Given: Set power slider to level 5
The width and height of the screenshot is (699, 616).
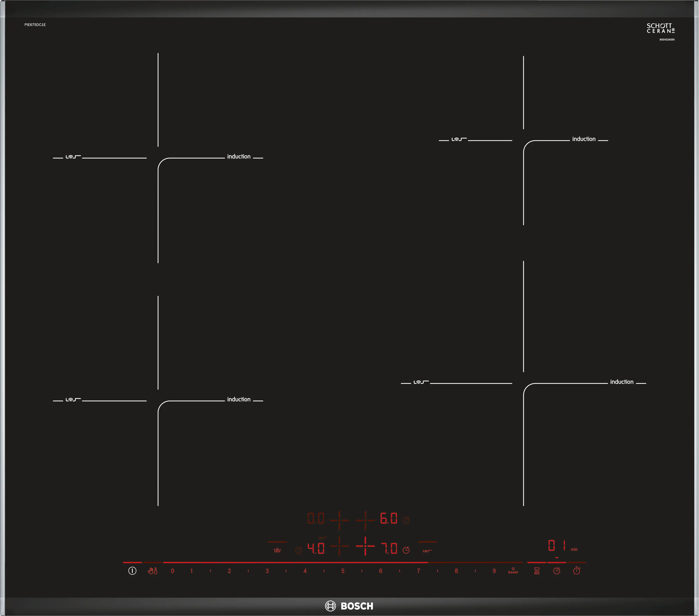Looking at the screenshot, I should click(x=343, y=571).
